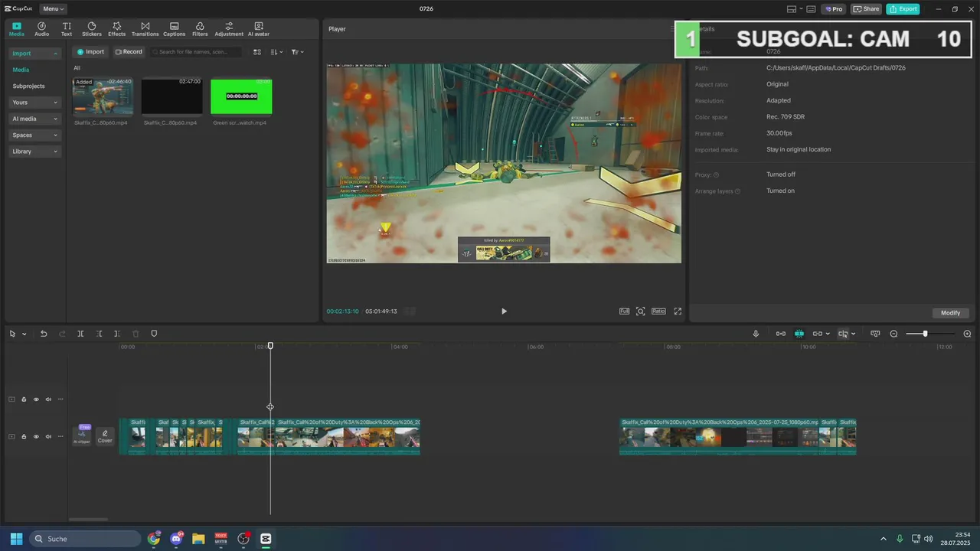The width and height of the screenshot is (980, 551).
Task: Start voiceover with the microphone icon
Action: pos(756,334)
